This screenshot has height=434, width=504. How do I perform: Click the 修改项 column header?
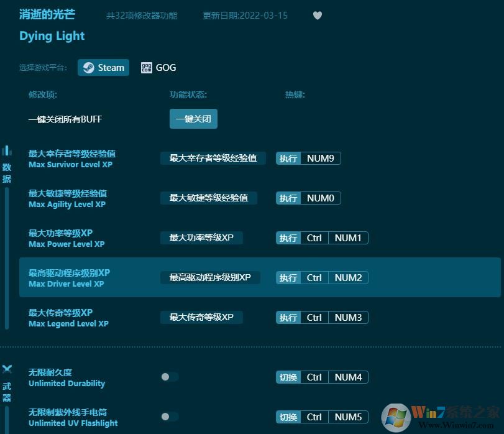pos(43,95)
